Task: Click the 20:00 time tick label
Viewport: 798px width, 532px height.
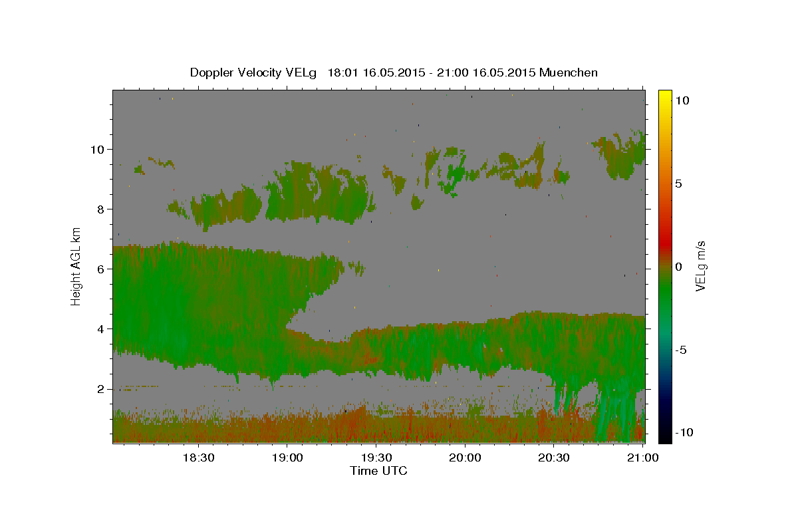Action: (465, 458)
